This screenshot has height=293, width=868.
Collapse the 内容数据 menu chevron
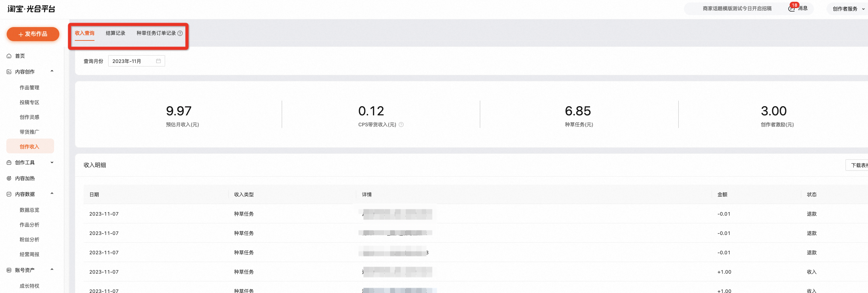(x=52, y=194)
